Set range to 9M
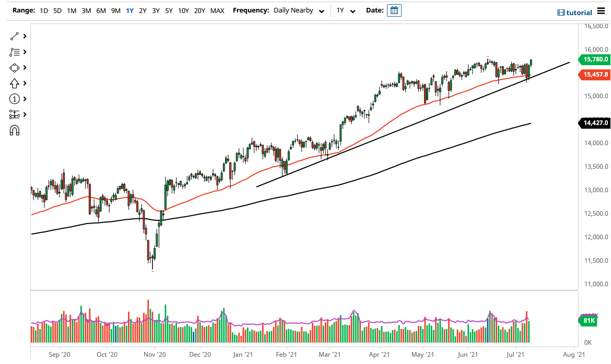This screenshot has height=364, width=611. pyautogui.click(x=116, y=10)
